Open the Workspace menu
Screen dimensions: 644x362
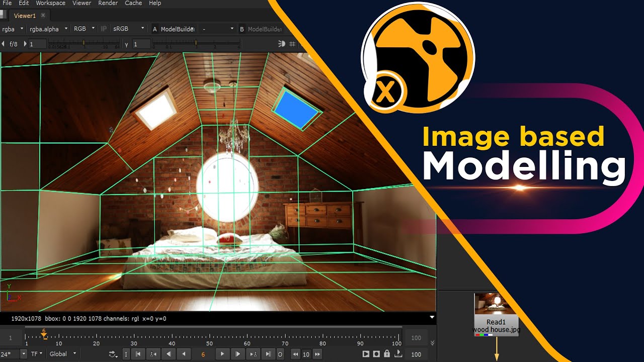50,3
